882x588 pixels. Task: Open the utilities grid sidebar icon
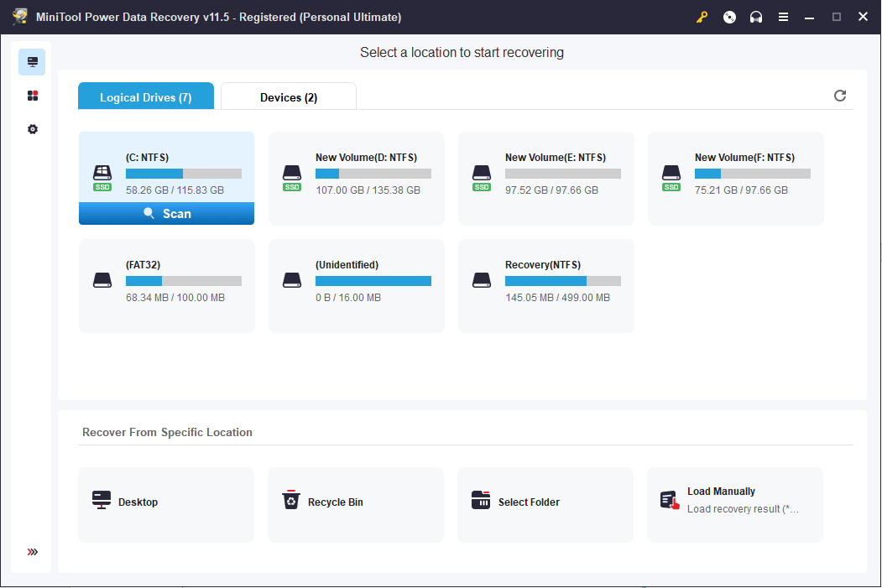tap(33, 96)
